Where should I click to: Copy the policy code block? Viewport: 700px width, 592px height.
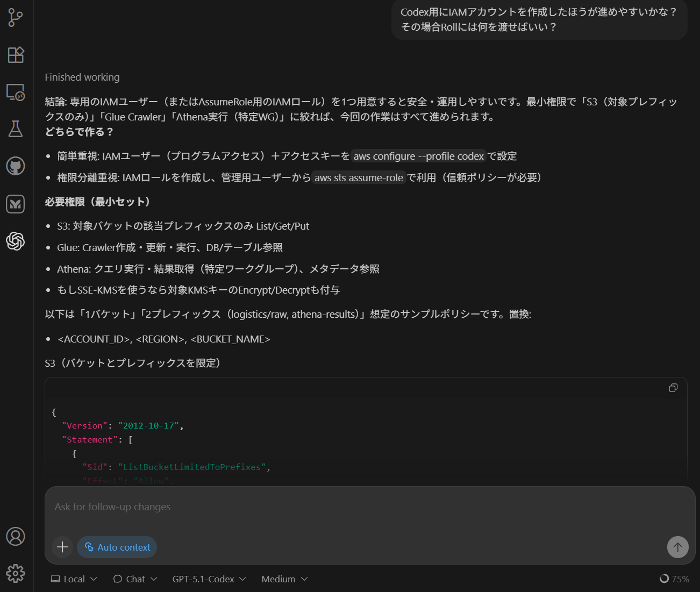pyautogui.click(x=673, y=388)
